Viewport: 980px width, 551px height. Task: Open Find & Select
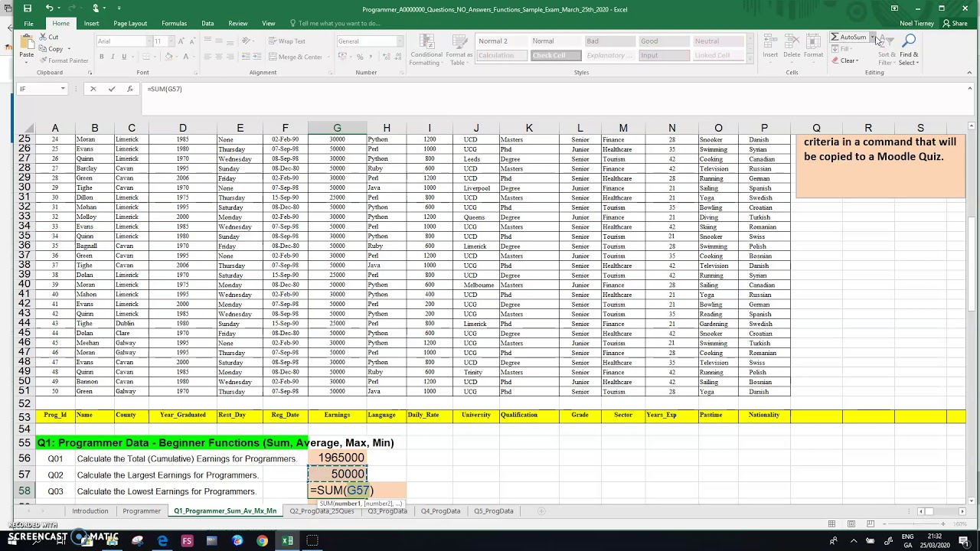tap(909, 49)
